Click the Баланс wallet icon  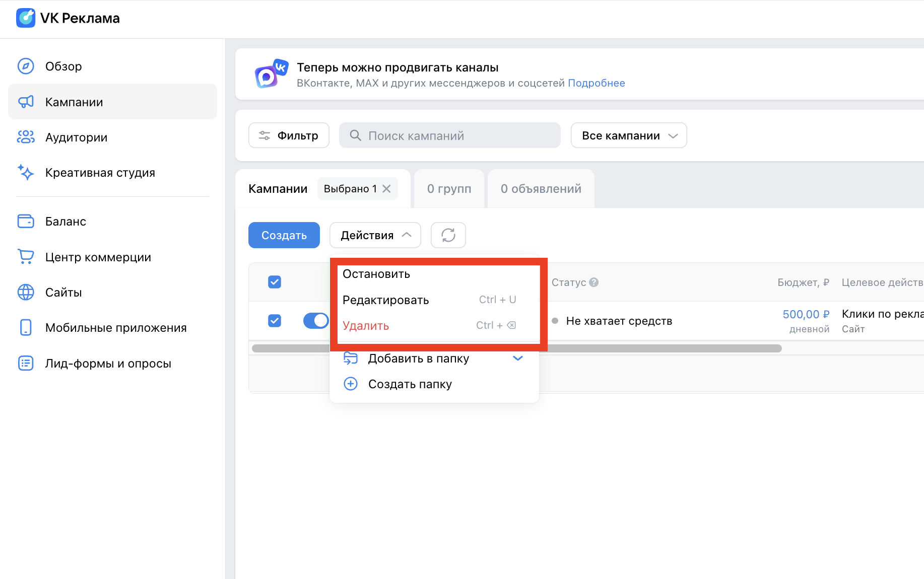(26, 221)
